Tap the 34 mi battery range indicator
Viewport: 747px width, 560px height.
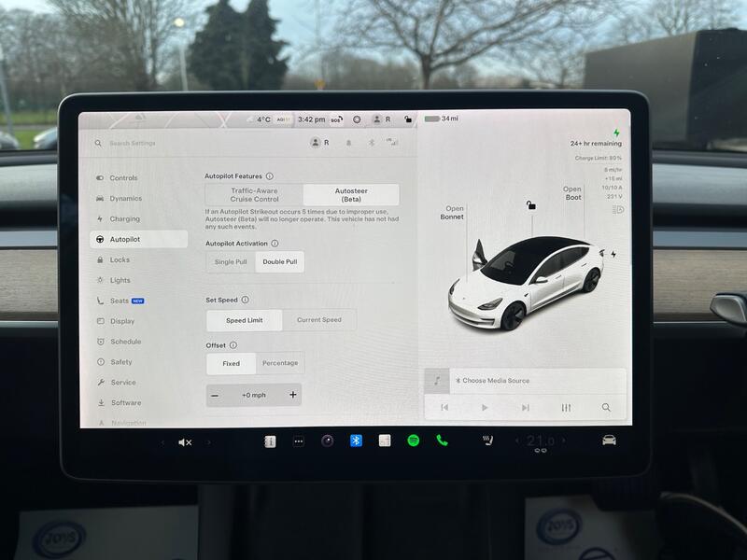click(441, 119)
